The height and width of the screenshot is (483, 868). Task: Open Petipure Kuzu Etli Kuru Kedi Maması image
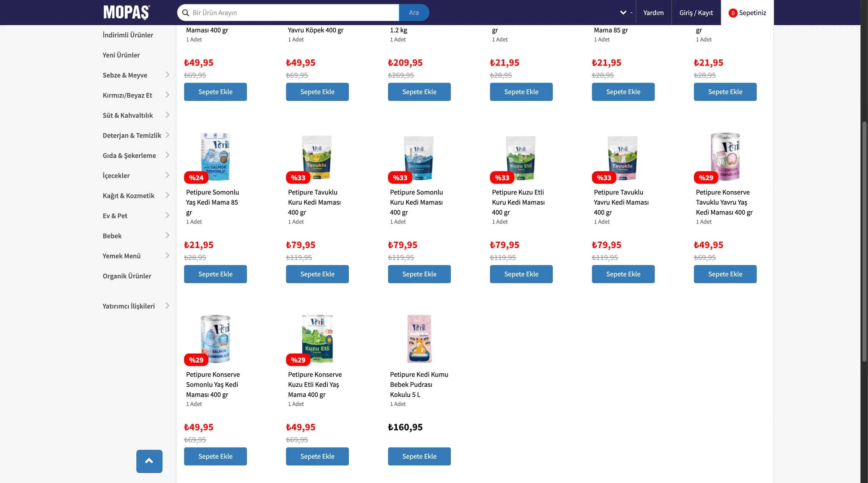pyautogui.click(x=520, y=157)
